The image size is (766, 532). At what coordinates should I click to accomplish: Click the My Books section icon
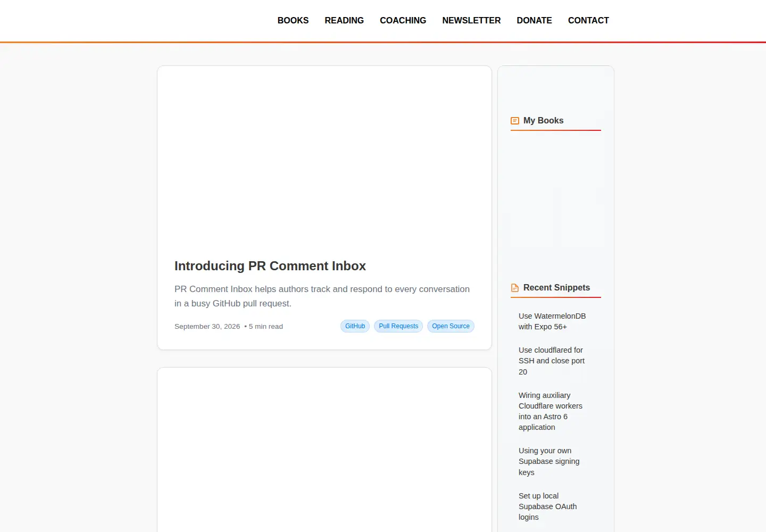point(515,121)
